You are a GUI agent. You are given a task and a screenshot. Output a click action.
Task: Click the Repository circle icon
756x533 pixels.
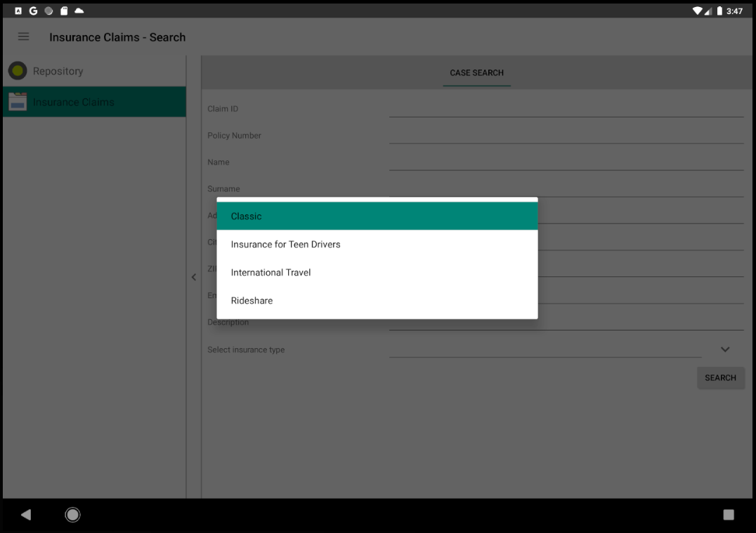click(x=18, y=71)
